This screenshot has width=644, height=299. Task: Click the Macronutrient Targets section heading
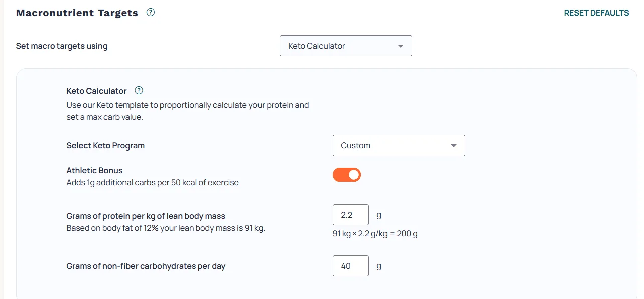[x=77, y=13]
